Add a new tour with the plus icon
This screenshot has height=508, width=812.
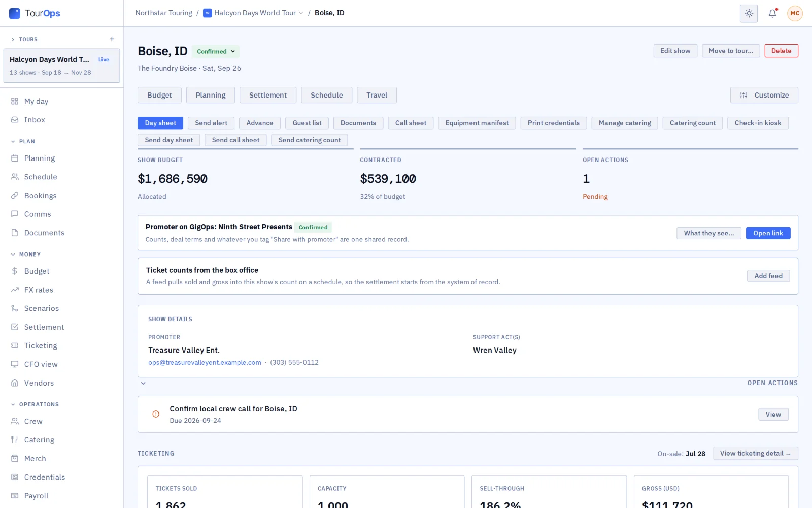112,39
